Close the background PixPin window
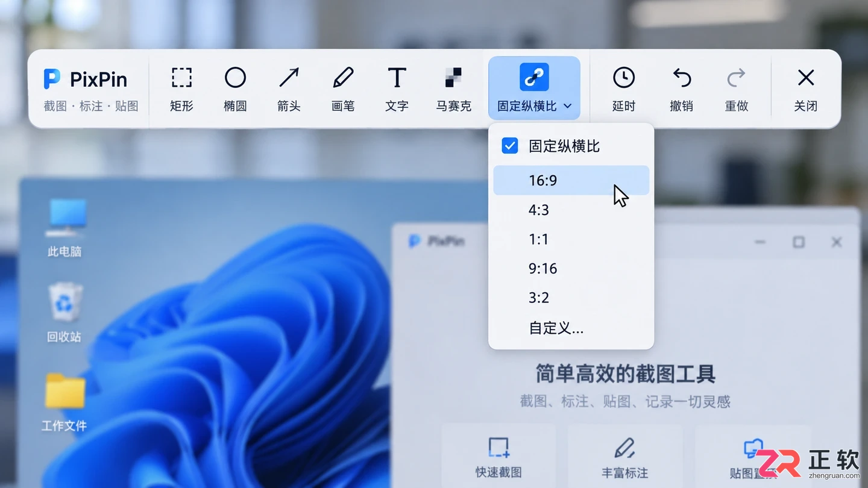 (837, 242)
